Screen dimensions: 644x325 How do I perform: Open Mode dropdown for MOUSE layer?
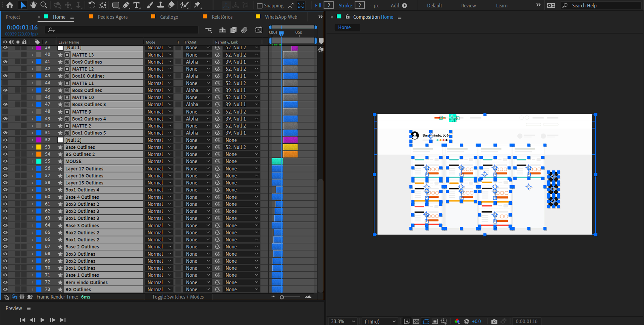(159, 161)
